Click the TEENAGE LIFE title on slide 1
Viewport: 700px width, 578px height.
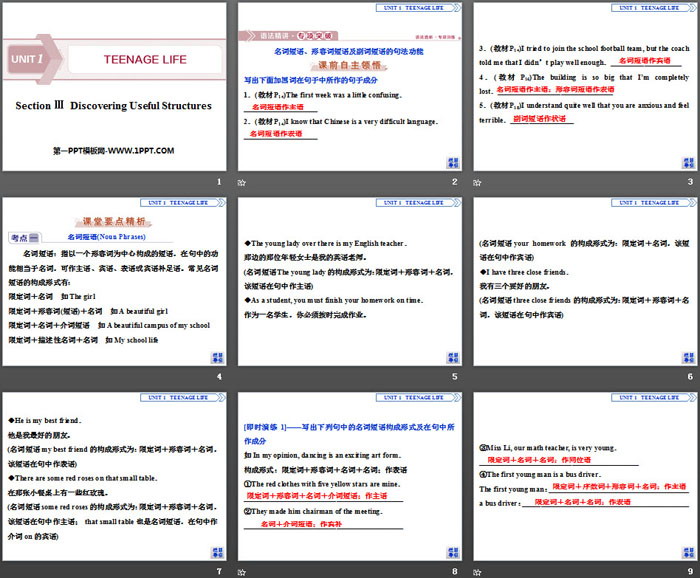point(145,59)
